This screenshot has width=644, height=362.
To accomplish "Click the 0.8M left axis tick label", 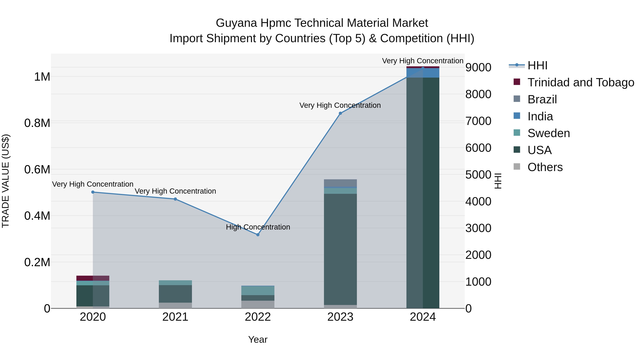I will click(37, 123).
